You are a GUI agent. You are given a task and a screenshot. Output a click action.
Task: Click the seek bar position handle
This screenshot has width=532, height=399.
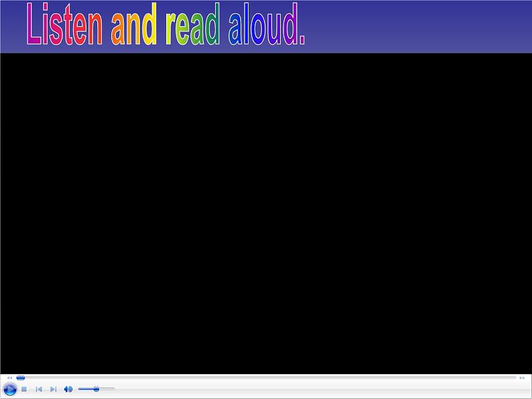(x=20, y=378)
